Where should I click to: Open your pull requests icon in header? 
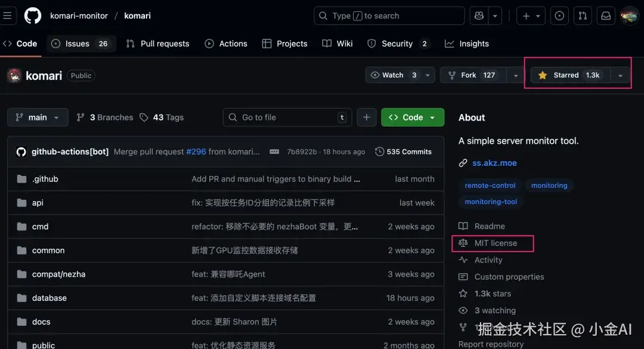tap(583, 16)
